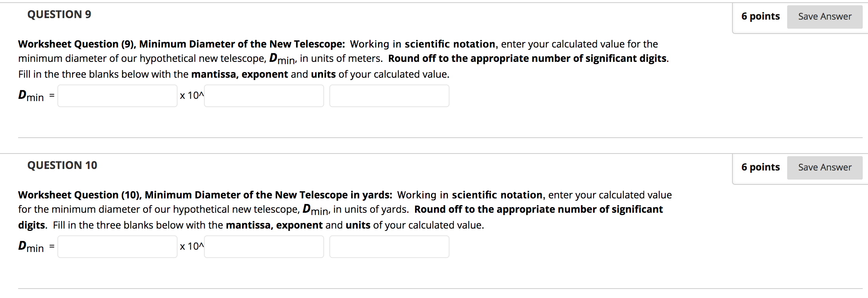Click the x 10^ text in Question 9
Screen dimensions: 868x298
(x=192, y=95)
